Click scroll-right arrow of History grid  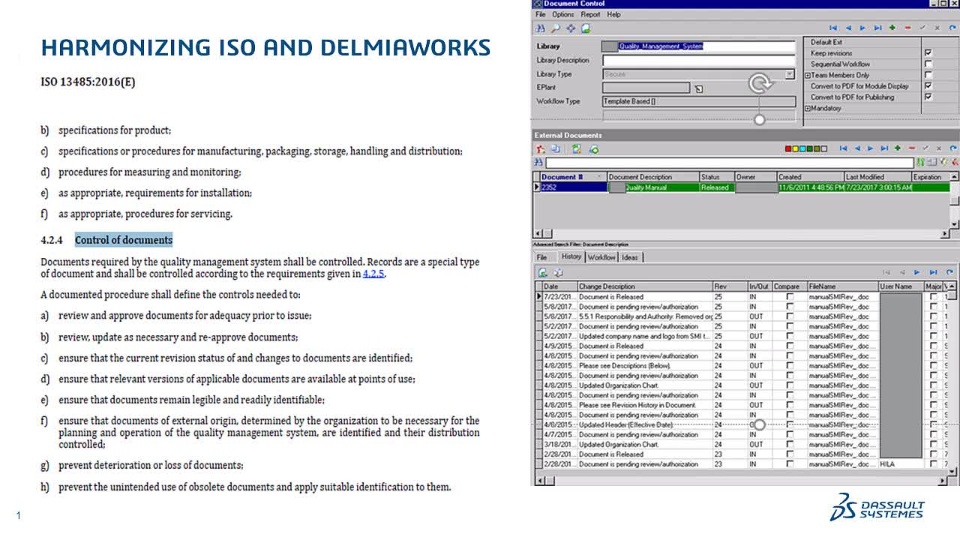[x=943, y=481]
